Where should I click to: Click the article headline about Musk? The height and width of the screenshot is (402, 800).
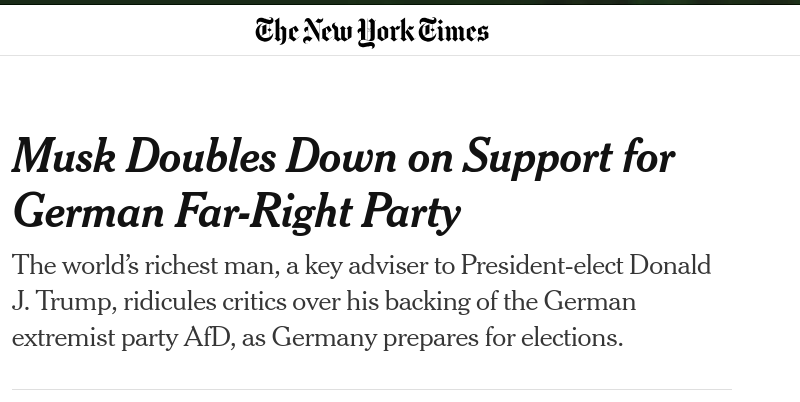342,184
